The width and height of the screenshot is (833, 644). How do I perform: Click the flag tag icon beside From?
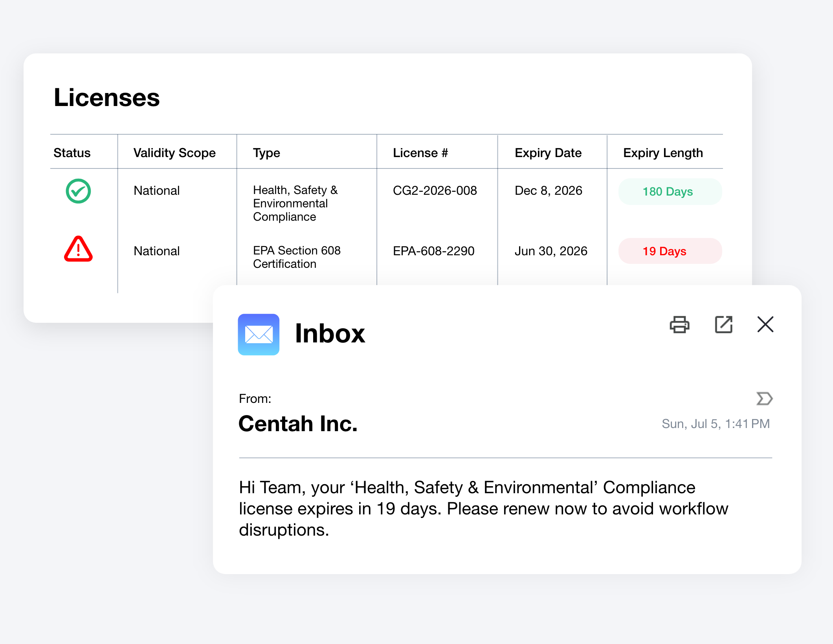pos(764,399)
